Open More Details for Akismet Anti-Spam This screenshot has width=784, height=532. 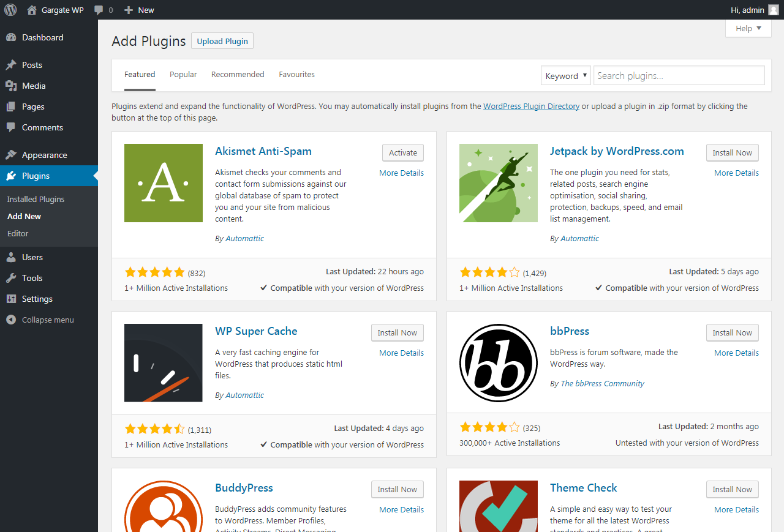click(401, 173)
